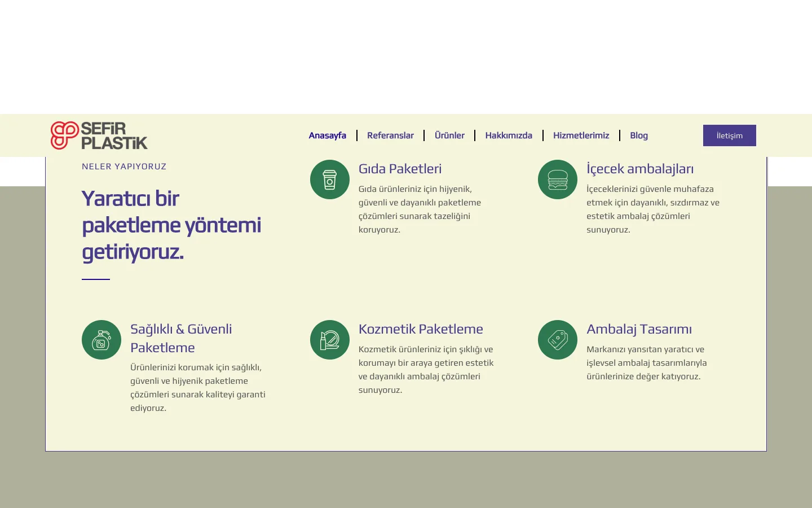Screen dimensions: 812x508
Task: Click the perfume bottle icon beside Sağlıklı & Güvenli Paketleme
Action: pos(101,340)
